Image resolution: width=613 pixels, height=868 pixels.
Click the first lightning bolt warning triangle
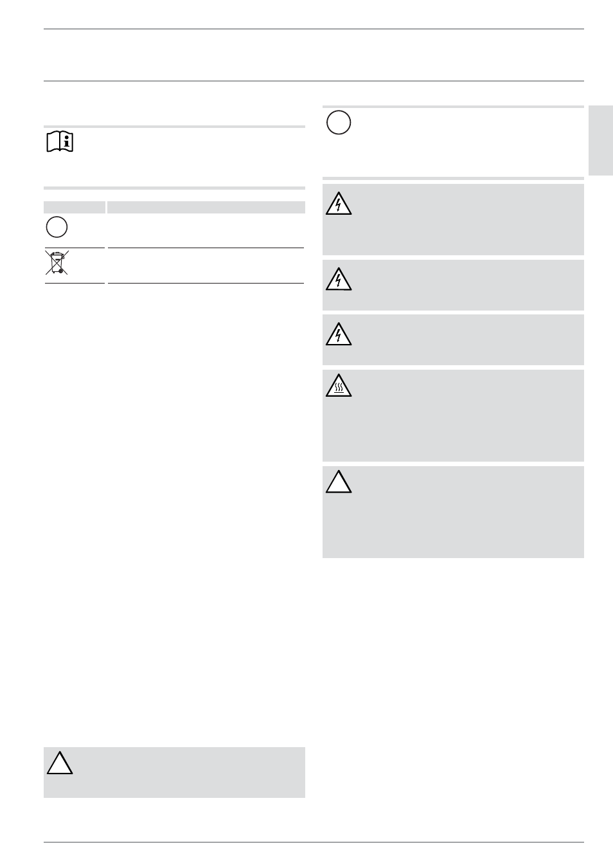coord(339,203)
